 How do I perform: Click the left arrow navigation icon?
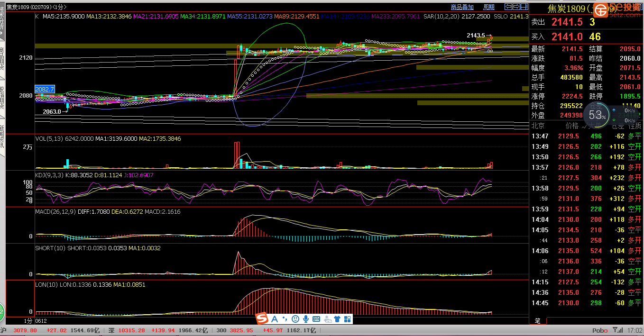pyautogui.click(x=508, y=7)
